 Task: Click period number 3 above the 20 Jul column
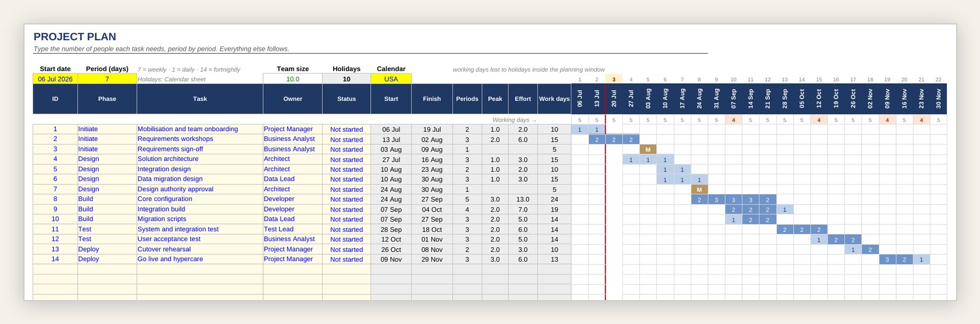(614, 79)
